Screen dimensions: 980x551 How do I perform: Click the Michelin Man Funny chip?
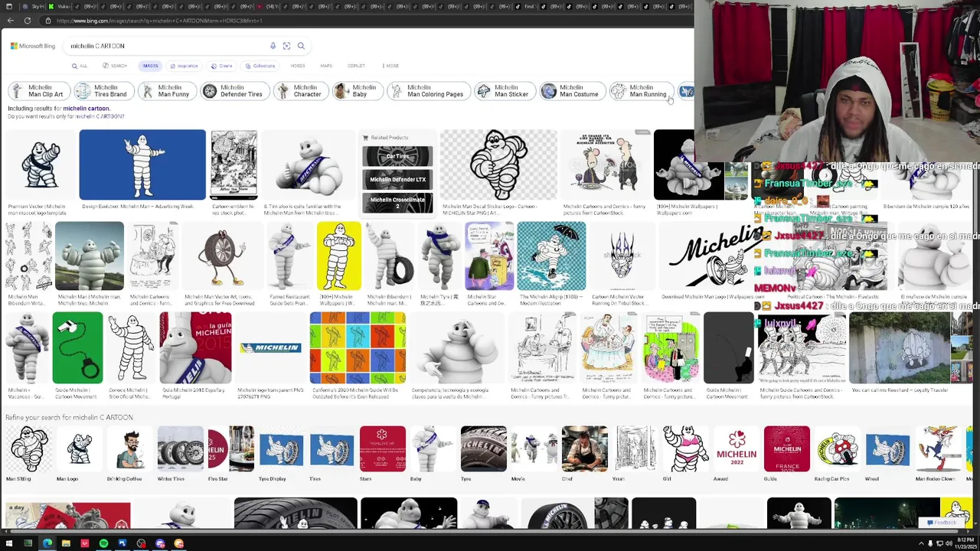[x=167, y=91]
